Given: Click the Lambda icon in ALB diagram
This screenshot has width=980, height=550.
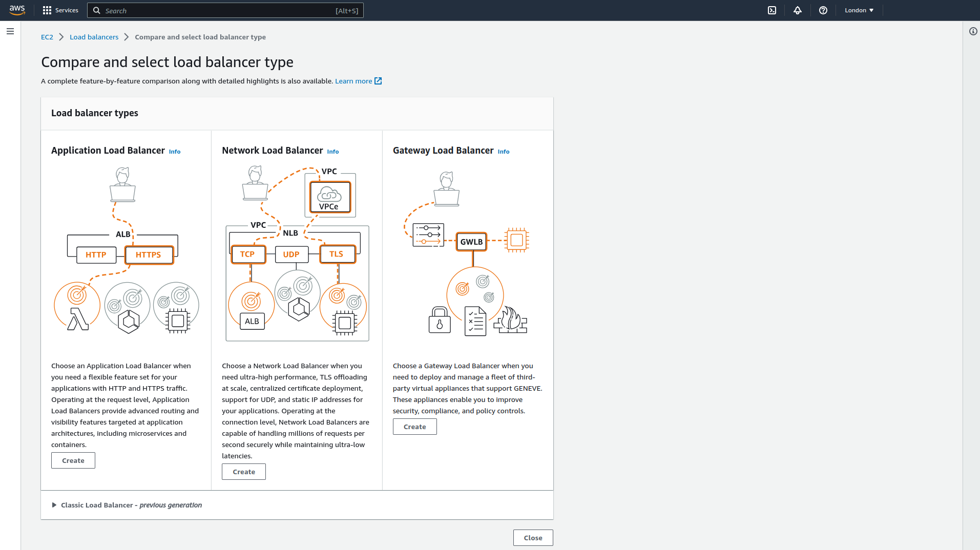Looking at the screenshot, I should point(78,319).
